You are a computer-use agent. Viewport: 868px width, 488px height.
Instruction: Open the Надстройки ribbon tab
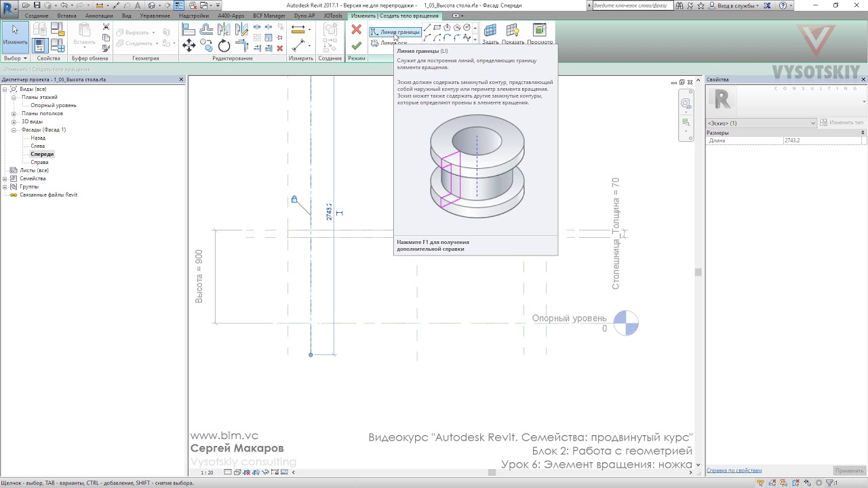point(194,16)
